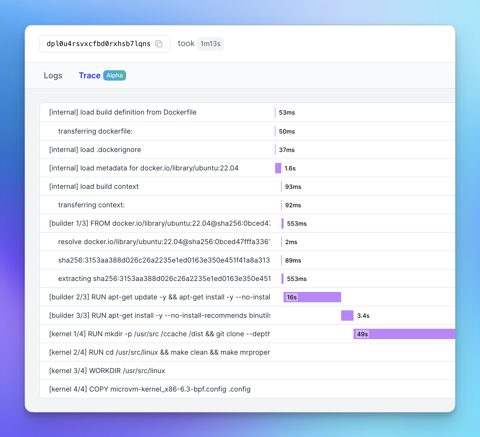Click the 553ms label in the builder 1/3 row
This screenshot has height=437, width=480.
(297, 223)
